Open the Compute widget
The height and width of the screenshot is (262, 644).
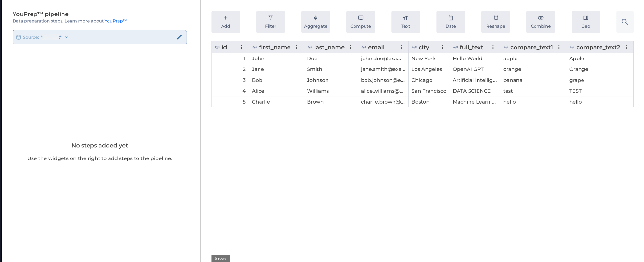click(361, 22)
